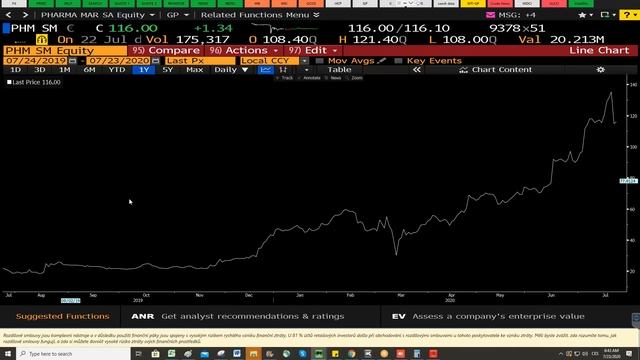Viewport: 640px width, 360px height.
Task: Open the 97) Edit menu
Action: tap(313, 51)
